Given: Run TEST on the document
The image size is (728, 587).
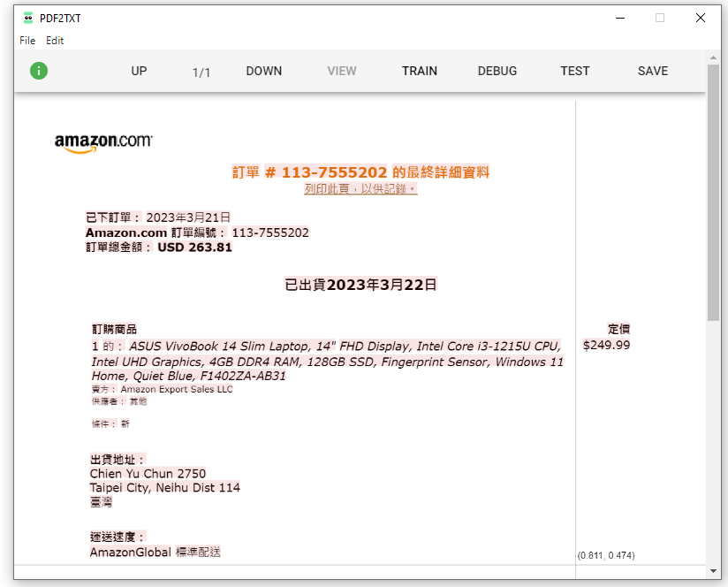Looking at the screenshot, I should pyautogui.click(x=575, y=71).
